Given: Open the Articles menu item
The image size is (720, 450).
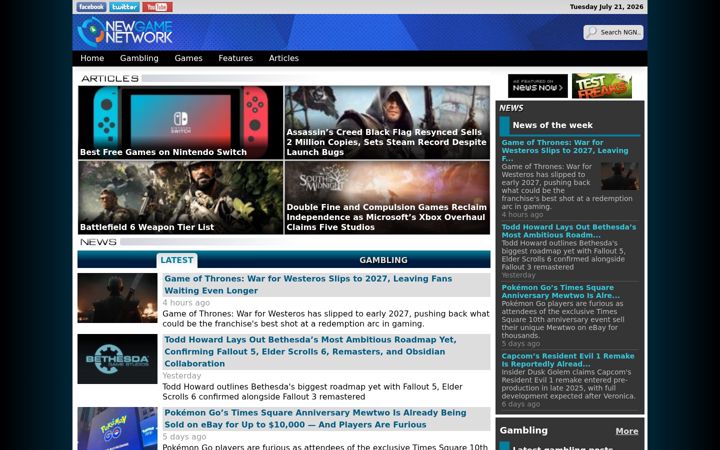Looking at the screenshot, I should [x=284, y=58].
